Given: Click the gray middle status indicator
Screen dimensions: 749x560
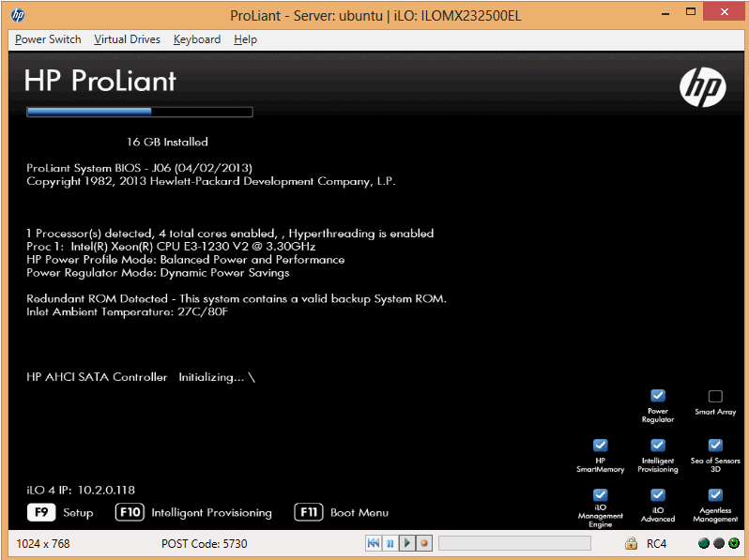Looking at the screenshot, I should click(x=718, y=543).
